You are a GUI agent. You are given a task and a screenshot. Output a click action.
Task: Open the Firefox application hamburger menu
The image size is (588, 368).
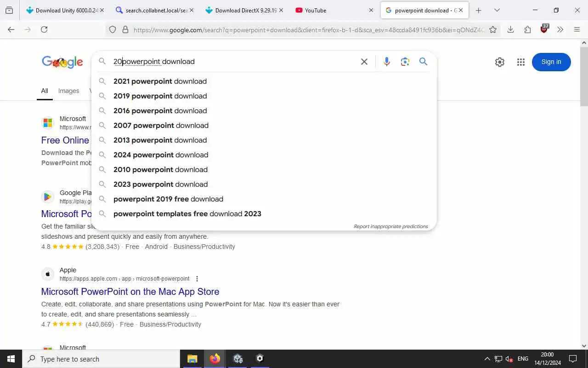click(x=577, y=29)
